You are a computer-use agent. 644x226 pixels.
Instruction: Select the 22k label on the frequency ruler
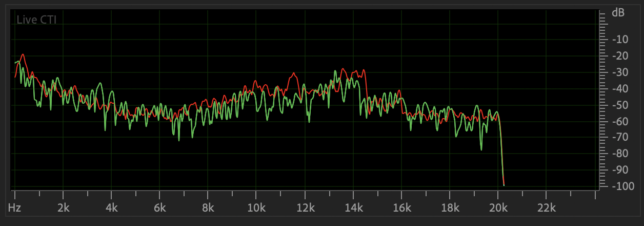click(546, 208)
